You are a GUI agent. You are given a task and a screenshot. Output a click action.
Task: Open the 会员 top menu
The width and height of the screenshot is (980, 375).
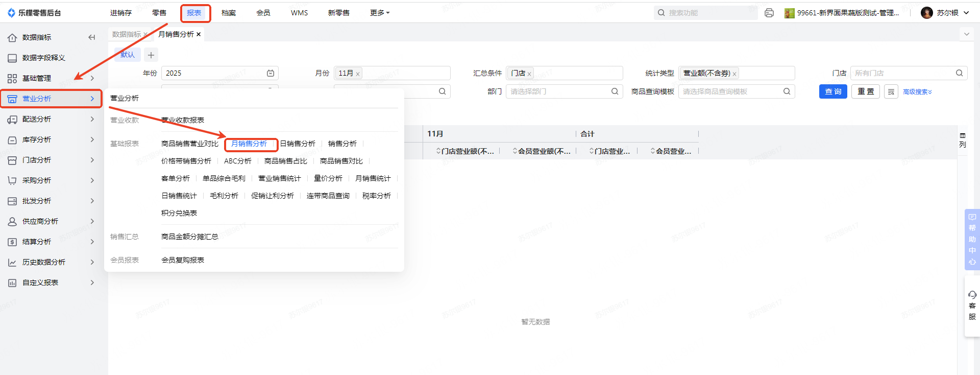click(x=263, y=13)
